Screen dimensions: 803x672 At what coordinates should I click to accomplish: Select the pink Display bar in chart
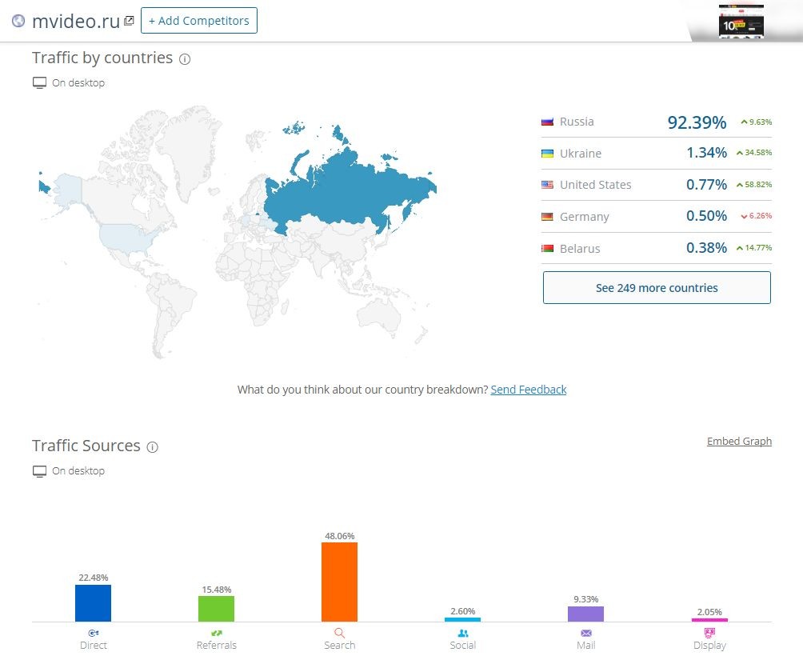(x=709, y=620)
